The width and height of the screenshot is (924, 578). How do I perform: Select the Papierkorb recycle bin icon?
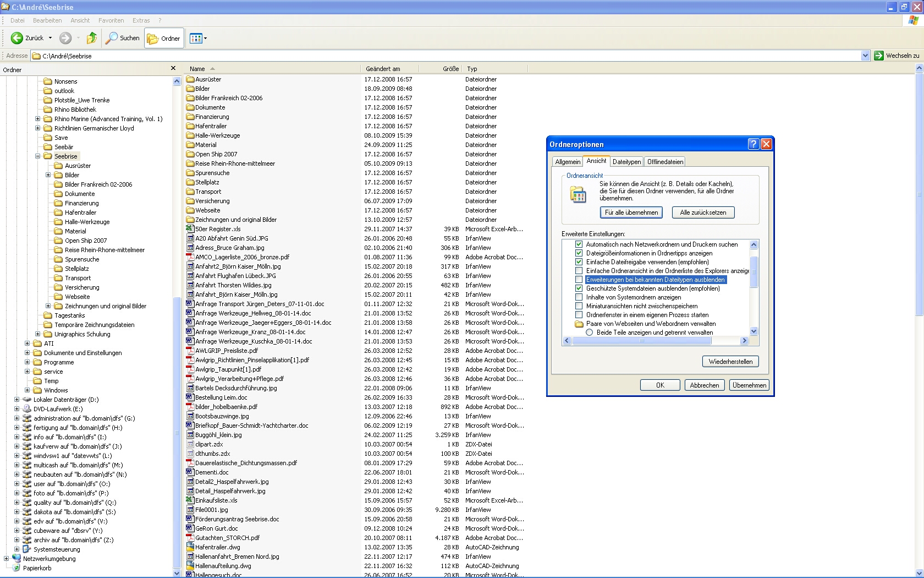click(16, 568)
